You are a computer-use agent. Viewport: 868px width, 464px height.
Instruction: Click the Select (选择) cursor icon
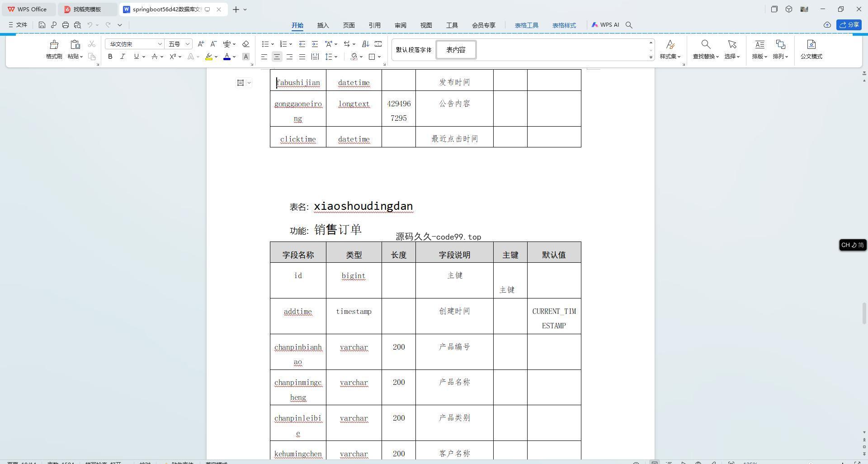pyautogui.click(x=732, y=44)
